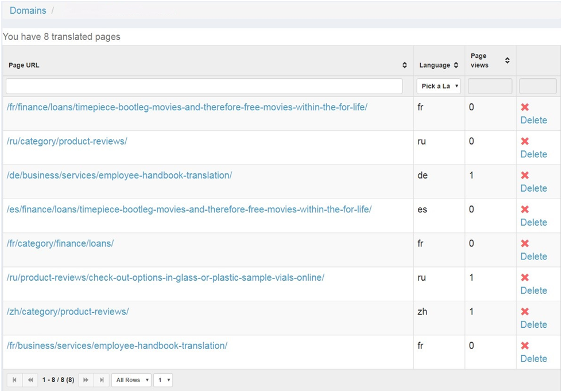The height and width of the screenshot is (392, 562).
Task: Sort by Language column arrows
Action: (456, 65)
